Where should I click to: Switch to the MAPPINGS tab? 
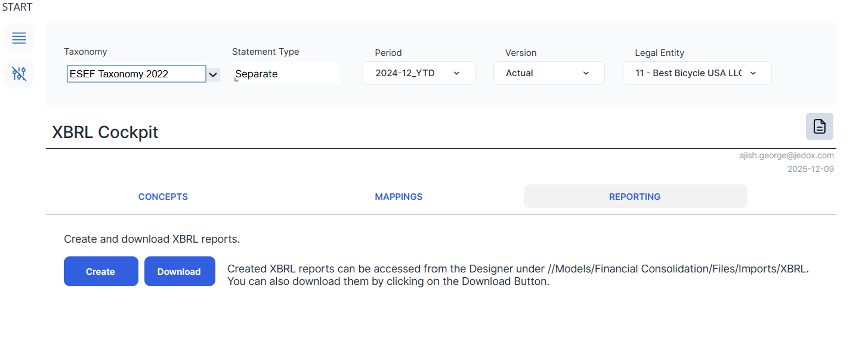(x=398, y=197)
